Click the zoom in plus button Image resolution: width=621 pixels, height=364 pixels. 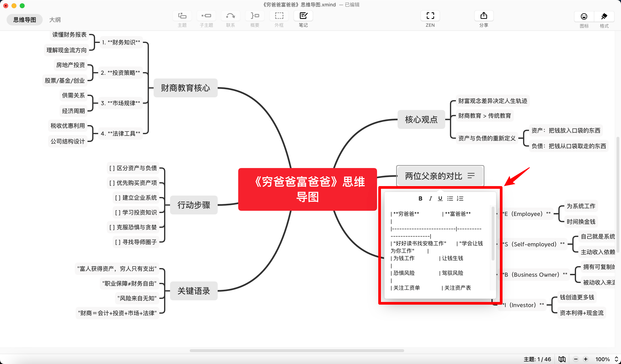(586, 359)
